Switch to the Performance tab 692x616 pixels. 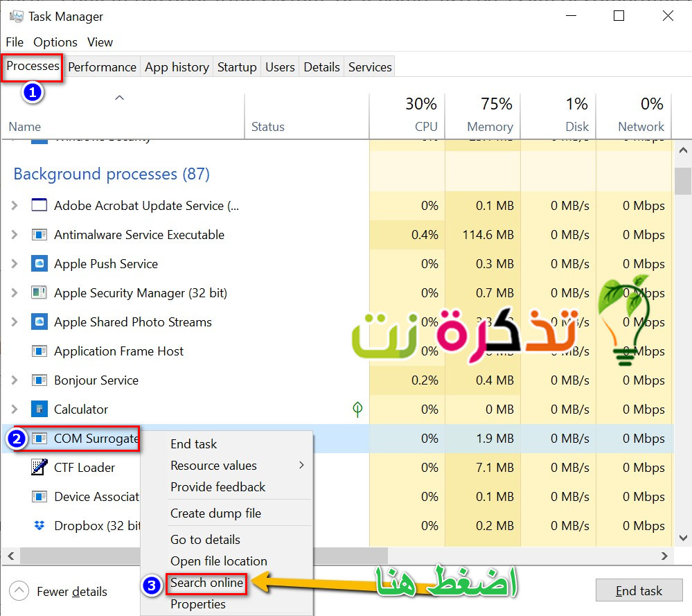point(103,67)
